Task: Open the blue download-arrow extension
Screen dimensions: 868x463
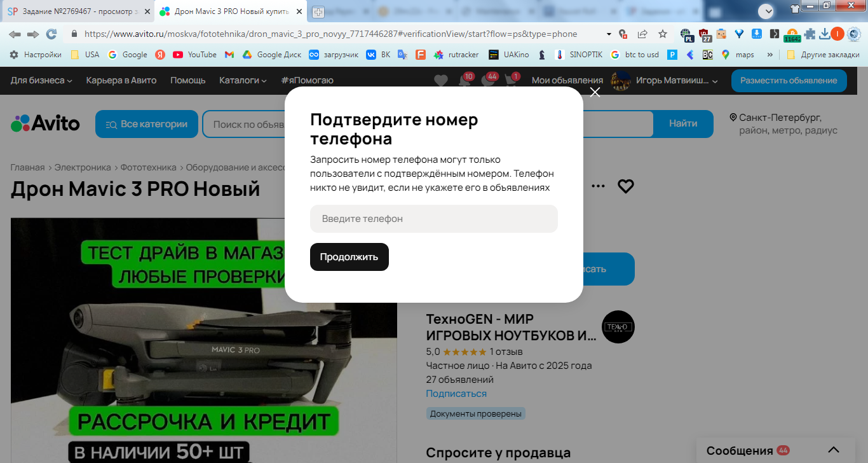Action: 757,34
